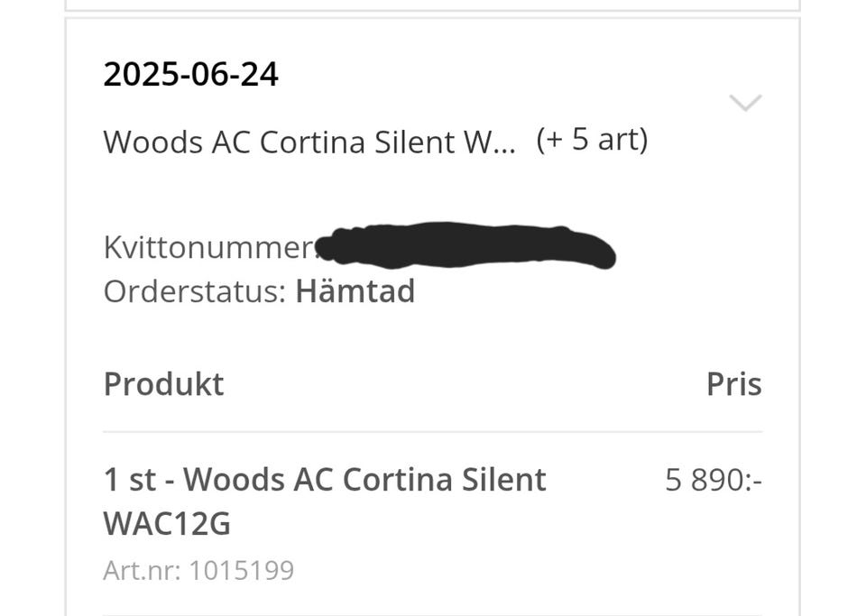This screenshot has height=616, width=866.
Task: Select the Hämtad status value
Action: [x=355, y=291]
